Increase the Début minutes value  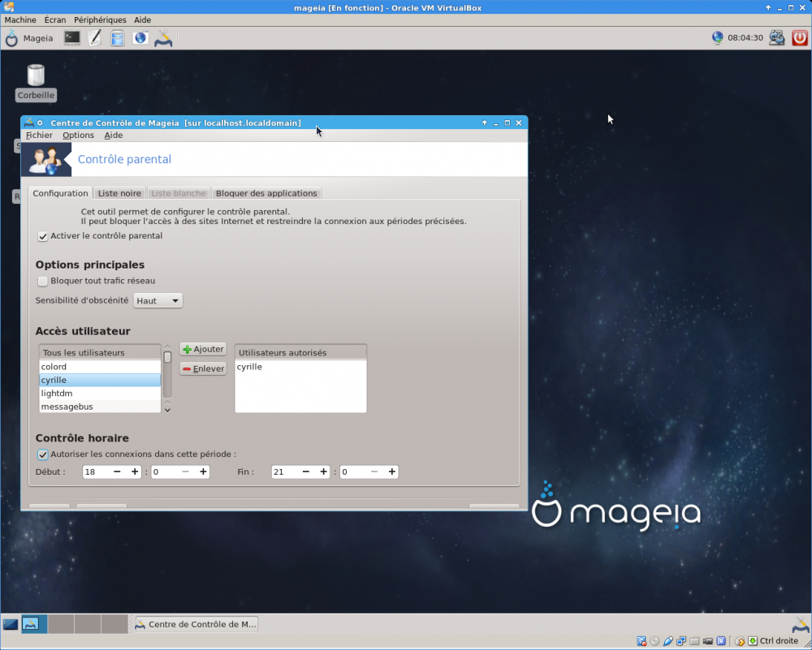pyautogui.click(x=203, y=471)
